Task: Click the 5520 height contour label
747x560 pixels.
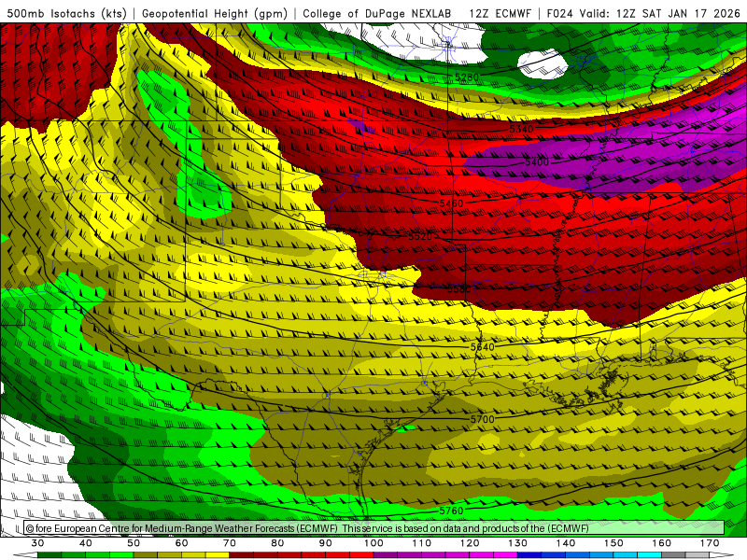Action: 420,236
